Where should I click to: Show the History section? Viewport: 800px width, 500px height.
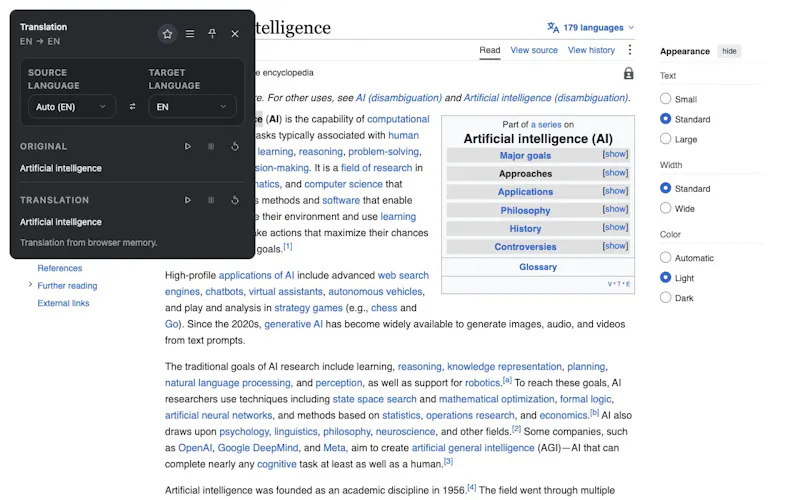pyautogui.click(x=615, y=227)
